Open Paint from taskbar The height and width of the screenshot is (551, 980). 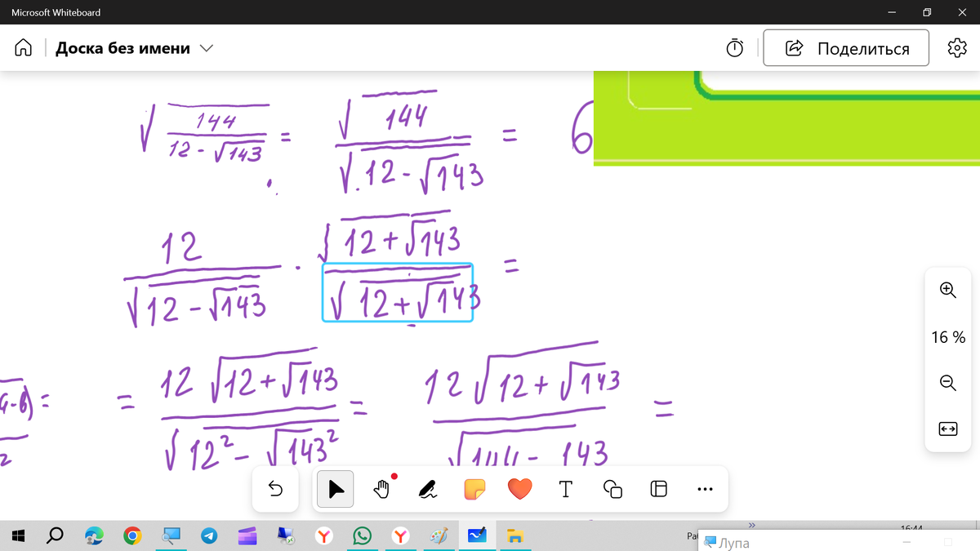(439, 536)
